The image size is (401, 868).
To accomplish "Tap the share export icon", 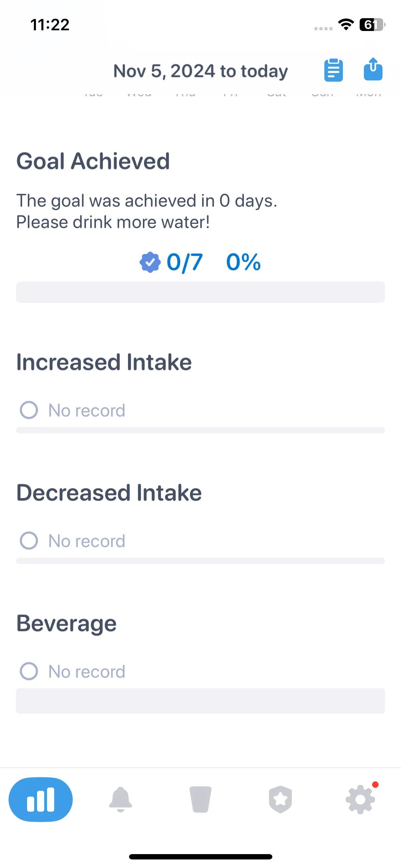I will click(x=373, y=69).
